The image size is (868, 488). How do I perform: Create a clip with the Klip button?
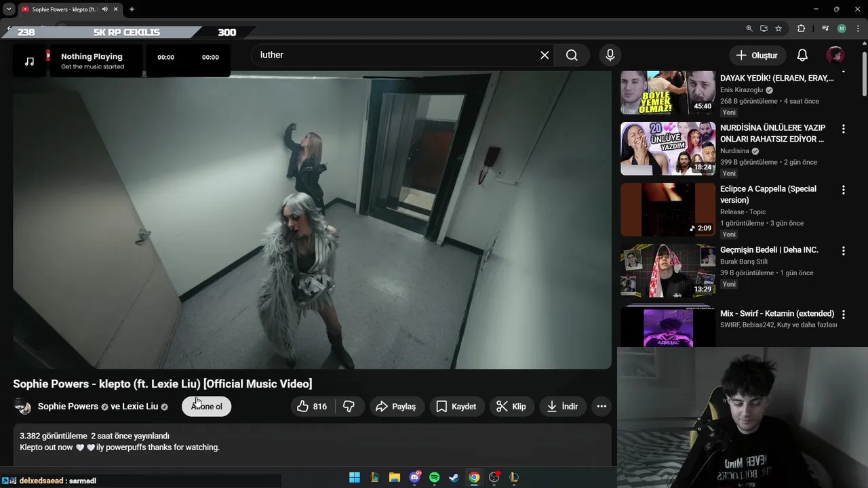511,407
